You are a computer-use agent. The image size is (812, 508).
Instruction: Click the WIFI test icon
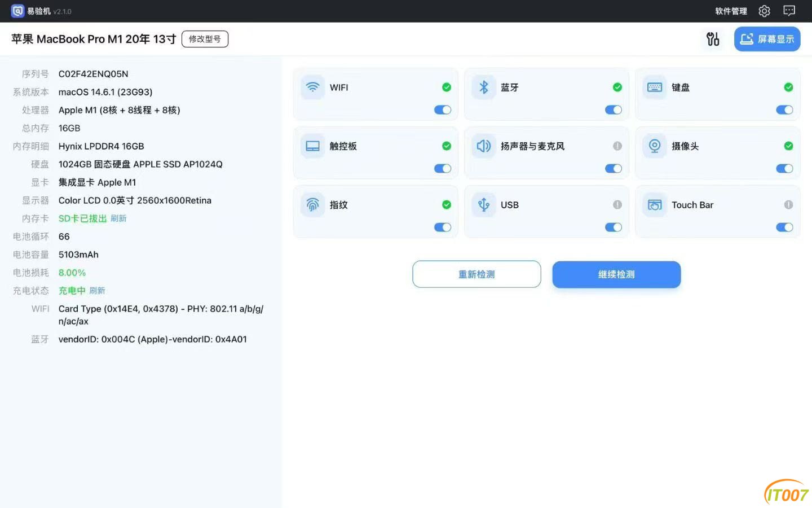[312, 87]
